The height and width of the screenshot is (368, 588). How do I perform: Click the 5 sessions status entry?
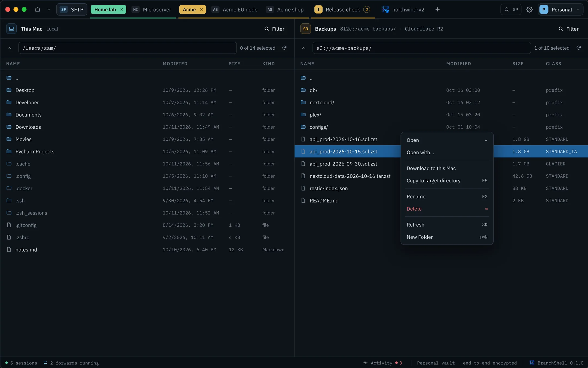pos(21,363)
